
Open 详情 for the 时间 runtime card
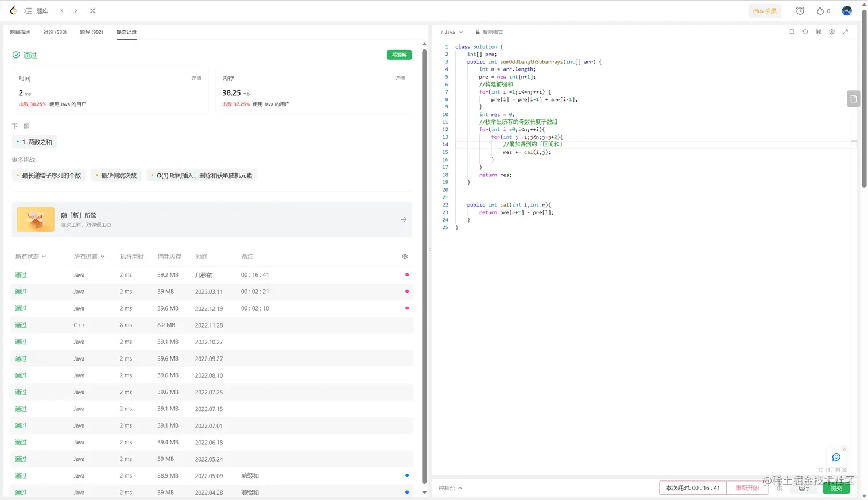[x=196, y=78]
